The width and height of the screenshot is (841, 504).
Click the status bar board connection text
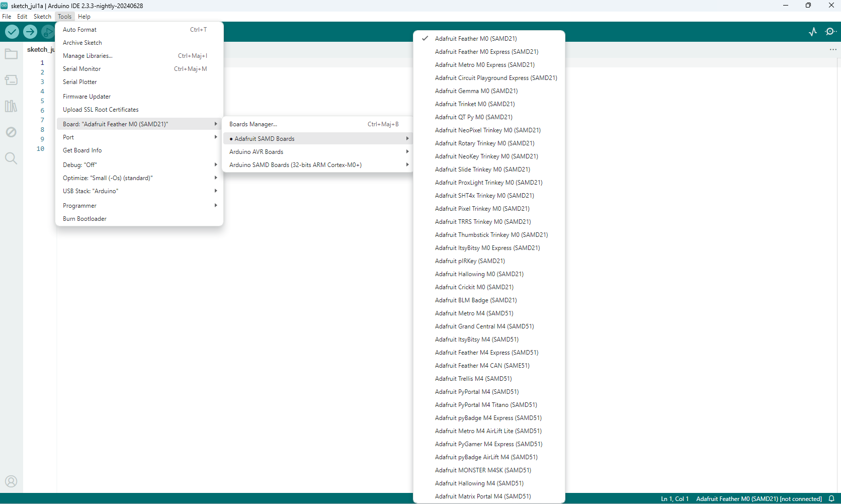[759, 499]
